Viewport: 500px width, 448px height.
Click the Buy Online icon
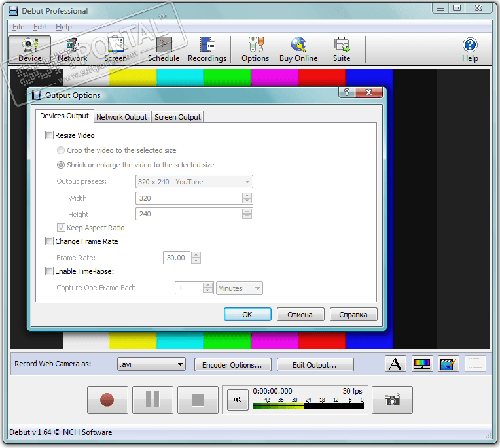(298, 50)
